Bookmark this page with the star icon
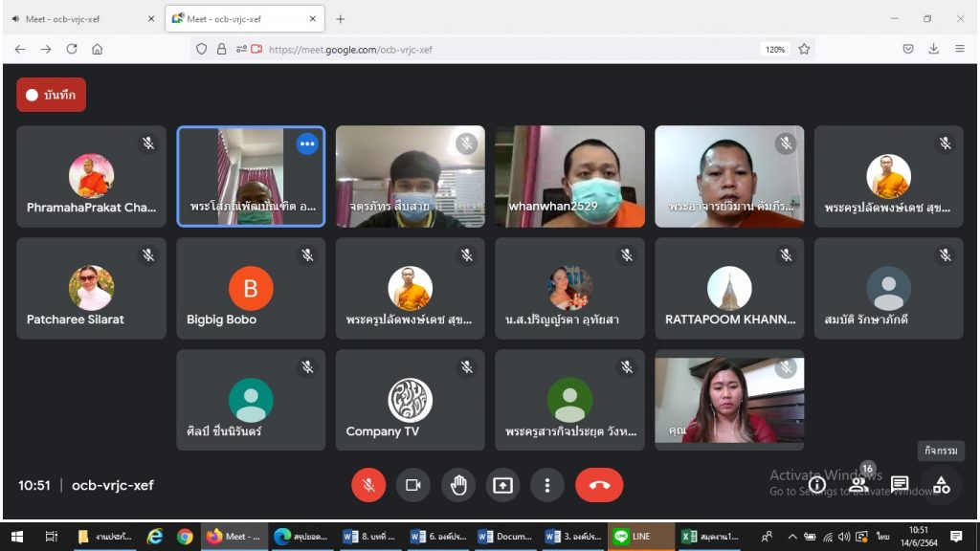This screenshot has height=551, width=980. 805,49
